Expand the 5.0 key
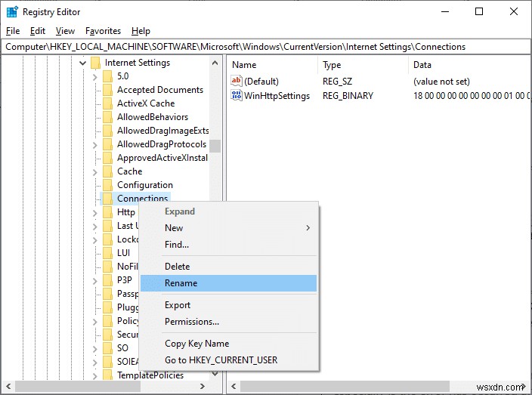Image resolution: width=532 pixels, height=395 pixels. [95, 77]
